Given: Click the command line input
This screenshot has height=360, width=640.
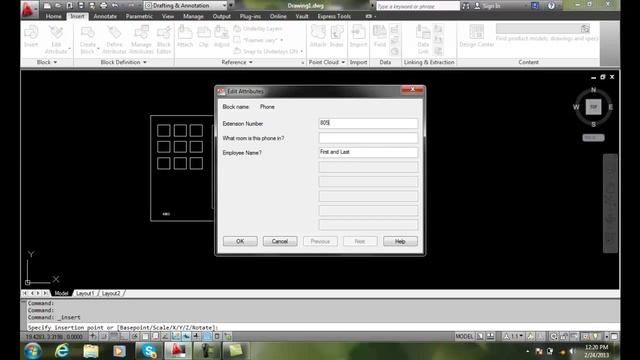Looking at the screenshot, I should (x=322, y=327).
